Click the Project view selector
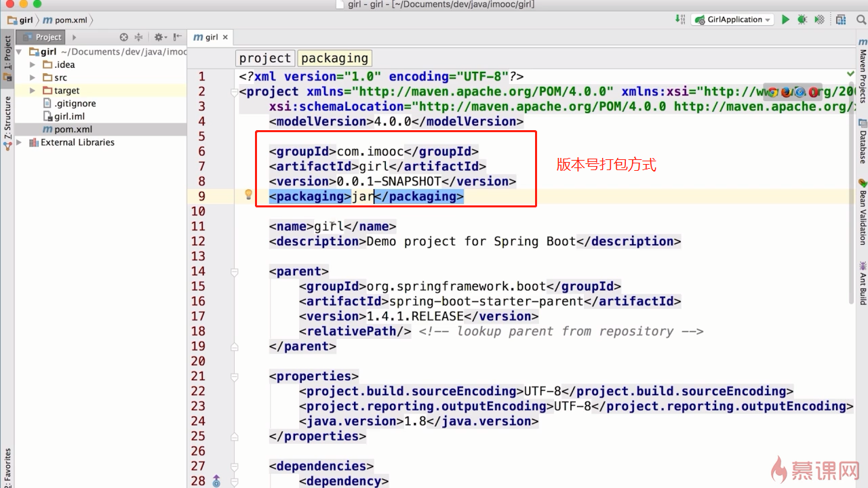 pos(42,37)
